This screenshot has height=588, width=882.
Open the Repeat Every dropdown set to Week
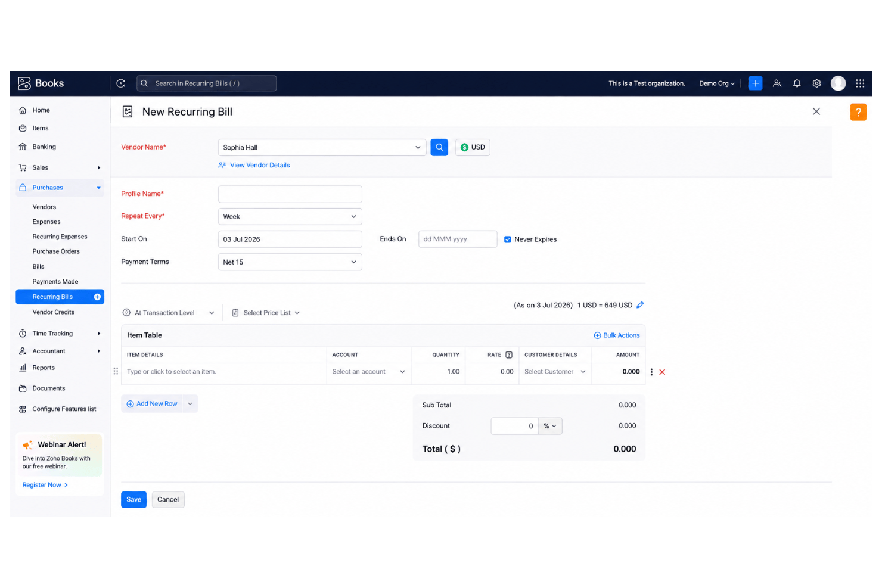[x=290, y=216]
